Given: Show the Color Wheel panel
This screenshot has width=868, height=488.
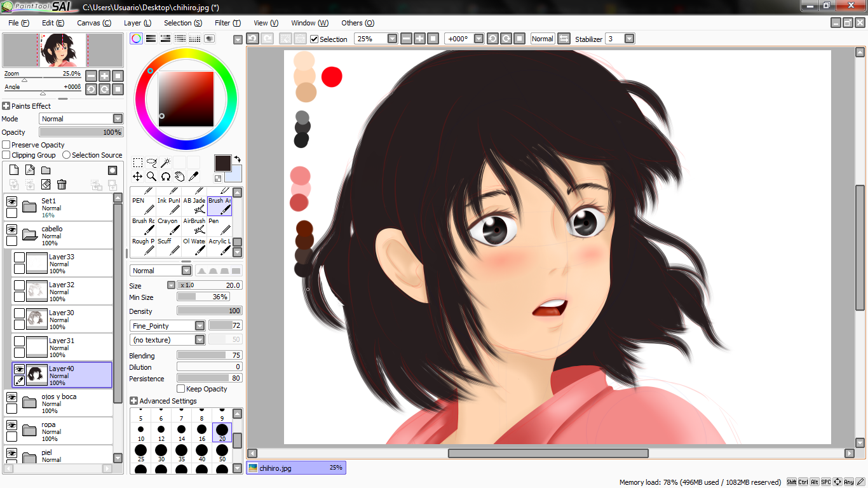Looking at the screenshot, I should coord(136,39).
